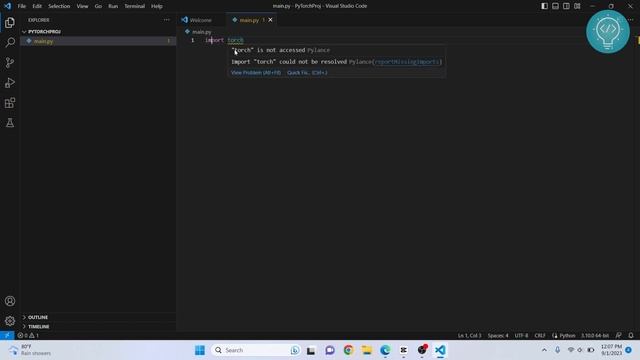Open the Explorer view in activity bar
The image size is (640, 360).
(x=10, y=22)
